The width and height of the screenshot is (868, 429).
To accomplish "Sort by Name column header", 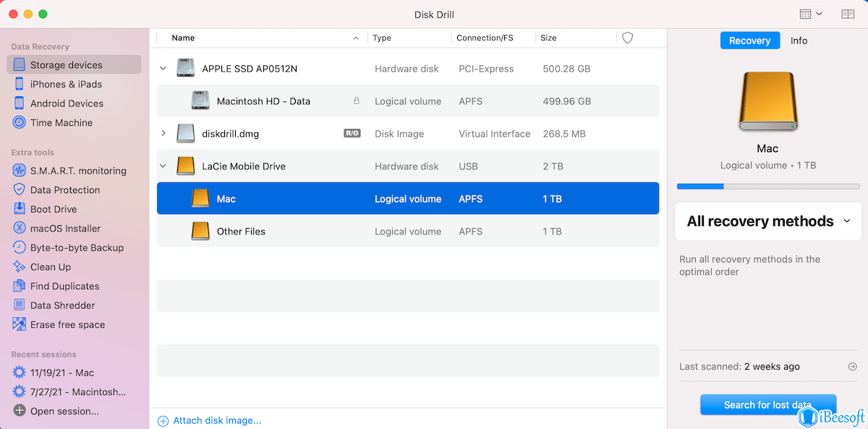I will point(183,38).
